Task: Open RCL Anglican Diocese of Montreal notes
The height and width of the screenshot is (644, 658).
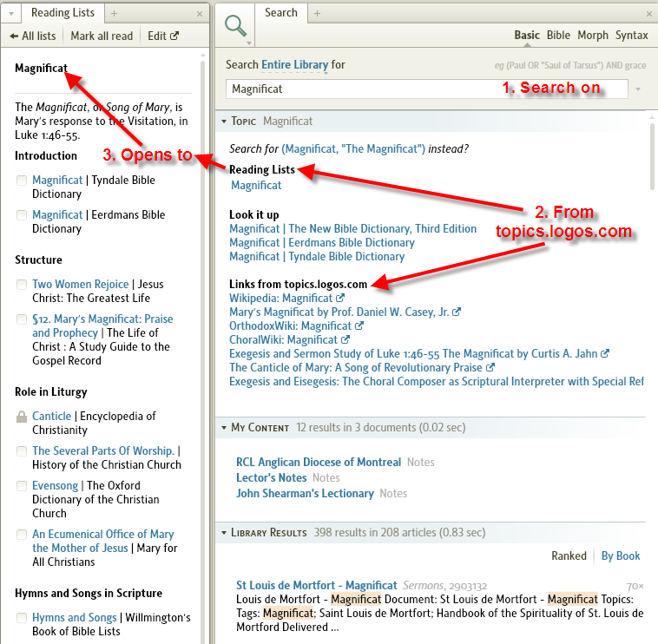Action: tap(319, 462)
